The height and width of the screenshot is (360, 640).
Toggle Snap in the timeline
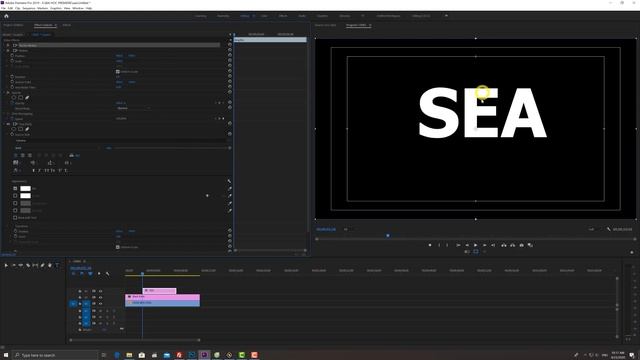(x=82, y=274)
